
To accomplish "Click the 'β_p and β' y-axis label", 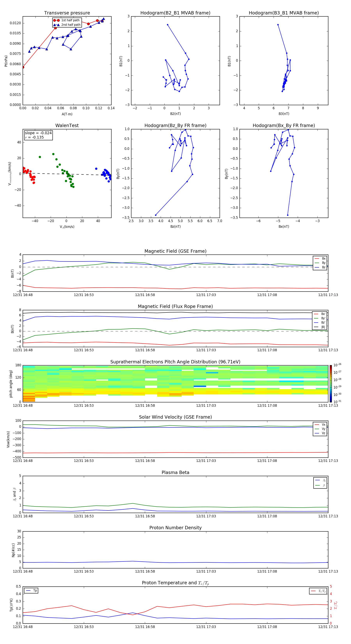I will coord(14,494).
